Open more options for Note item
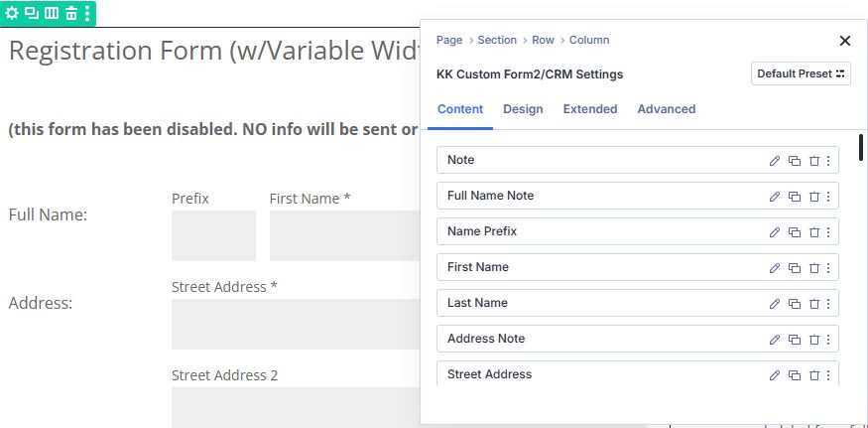 [828, 161]
